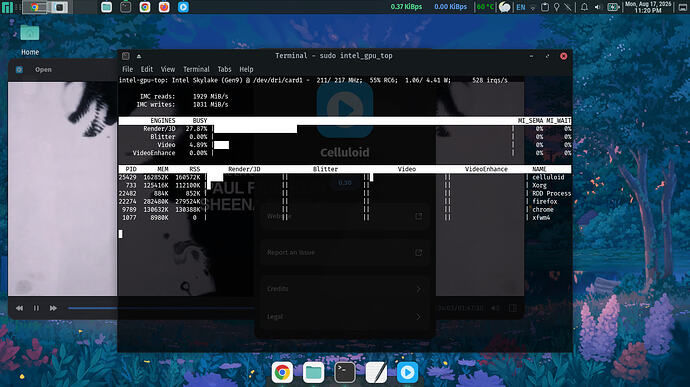690x387 pixels.
Task: Open the clock showing 11:20 PM
Action: point(648,7)
